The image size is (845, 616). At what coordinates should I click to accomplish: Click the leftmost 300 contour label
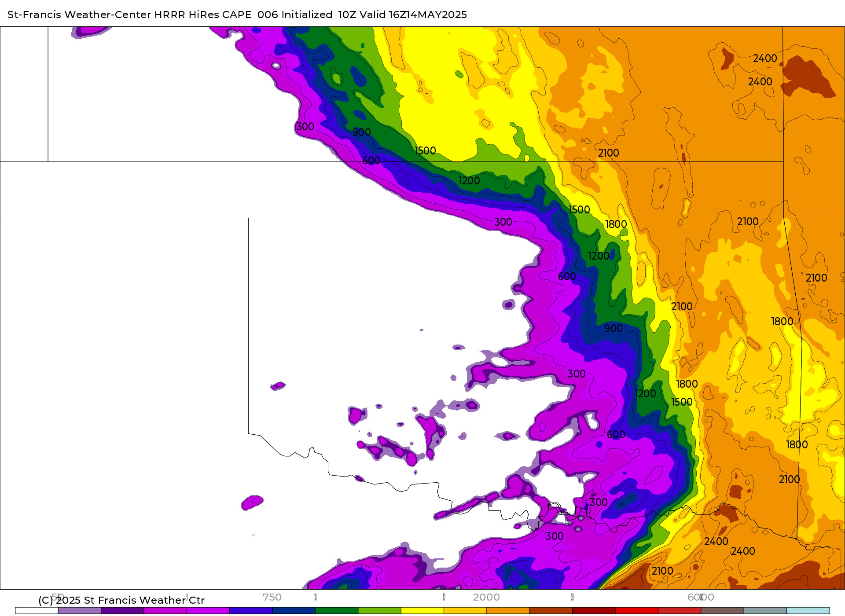(305, 127)
